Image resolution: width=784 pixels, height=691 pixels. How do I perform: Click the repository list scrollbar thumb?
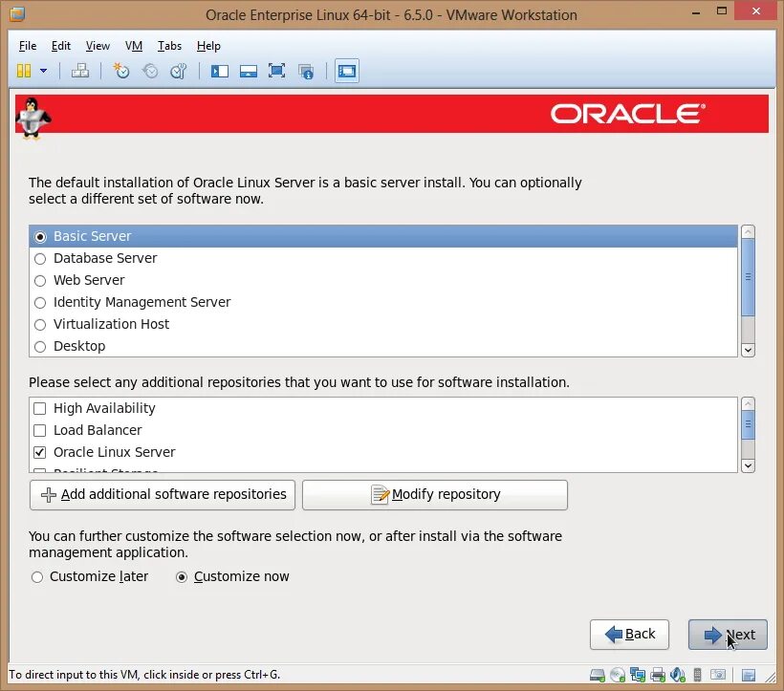tap(748, 424)
